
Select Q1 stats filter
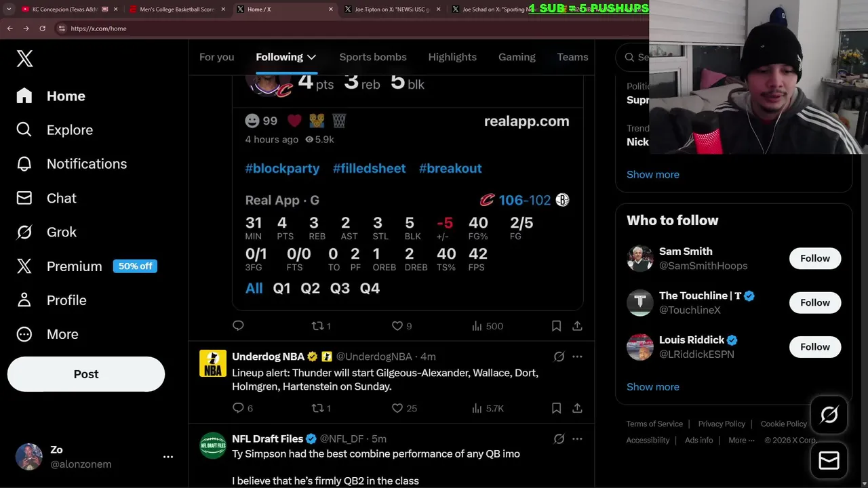point(281,288)
